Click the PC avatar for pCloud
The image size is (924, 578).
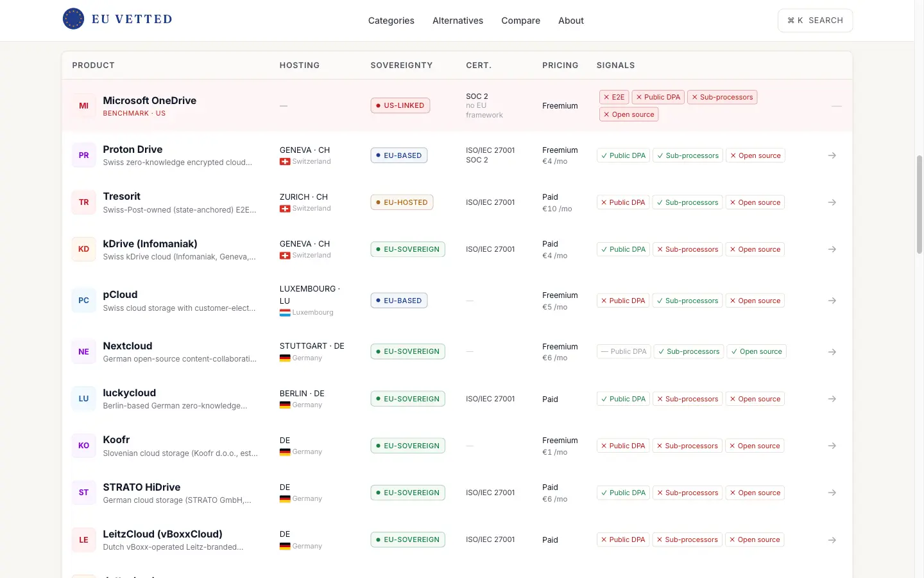(x=83, y=301)
